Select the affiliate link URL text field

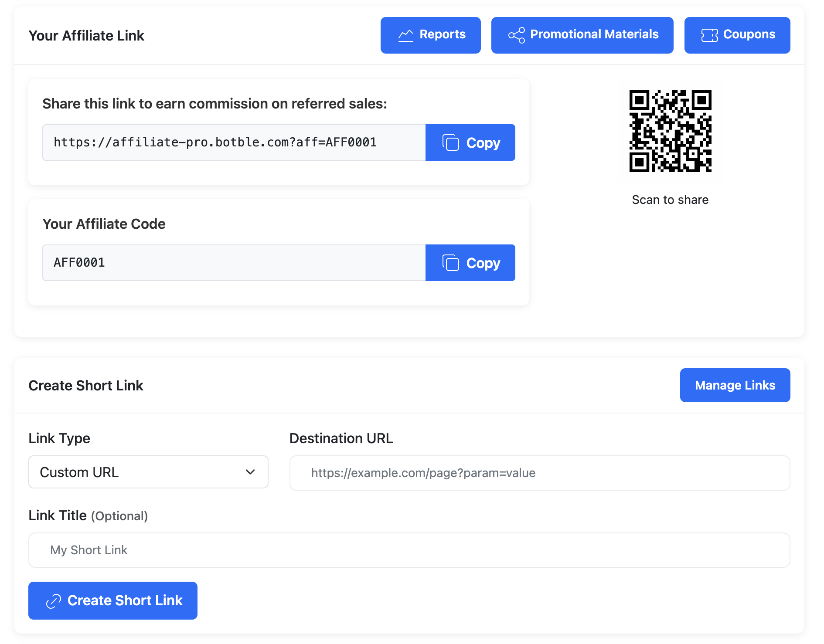pos(234,142)
